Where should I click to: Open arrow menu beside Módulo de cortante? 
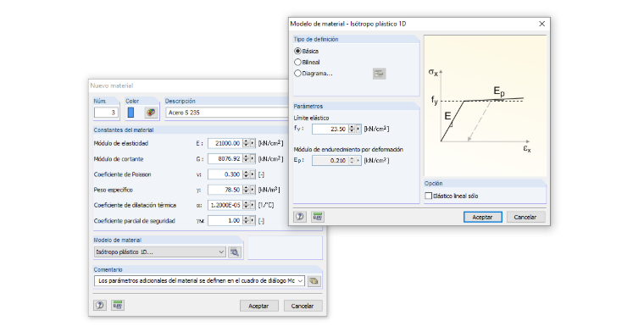click(x=253, y=159)
